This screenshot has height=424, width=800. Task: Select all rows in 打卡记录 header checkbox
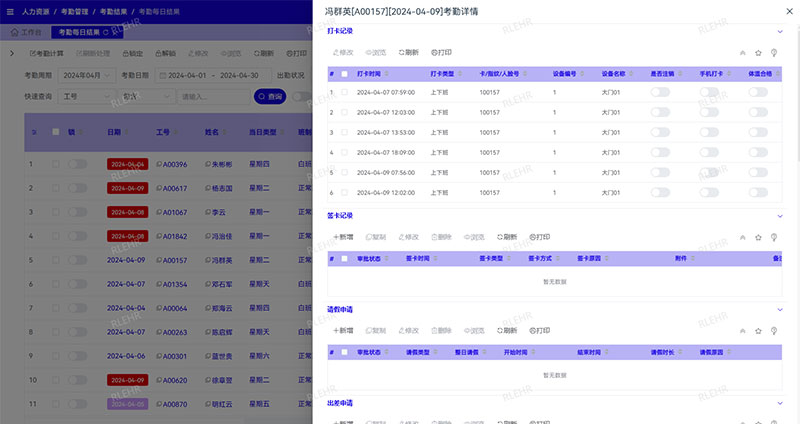pos(344,74)
